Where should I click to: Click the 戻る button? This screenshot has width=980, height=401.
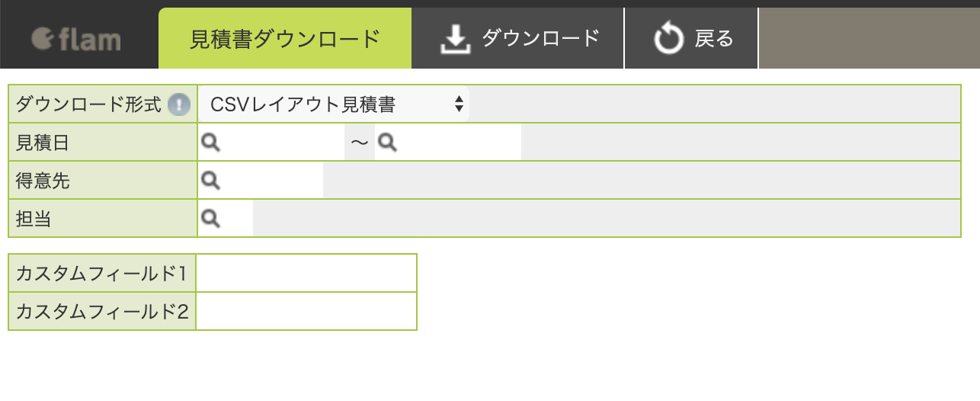tap(692, 38)
